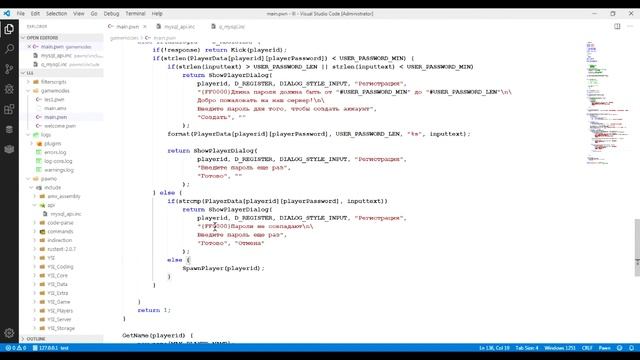Click the editor vertical scrollbar thumb
This screenshot has width=640, height=360.
click(x=637, y=248)
